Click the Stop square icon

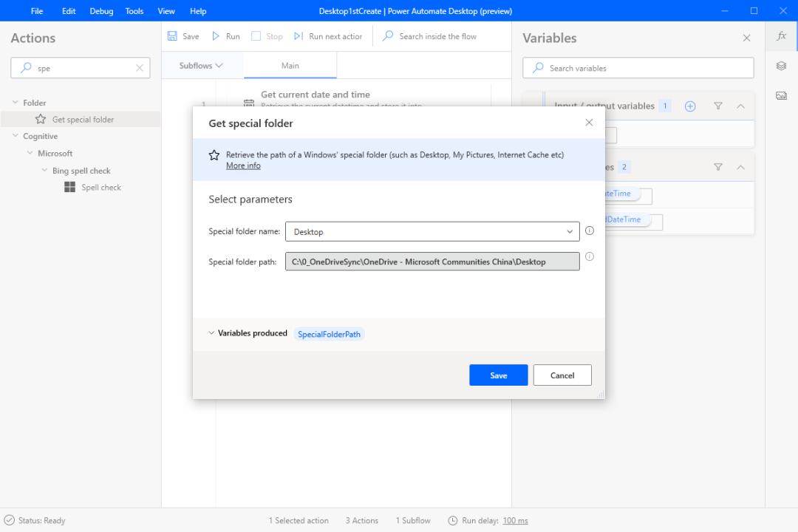256,36
